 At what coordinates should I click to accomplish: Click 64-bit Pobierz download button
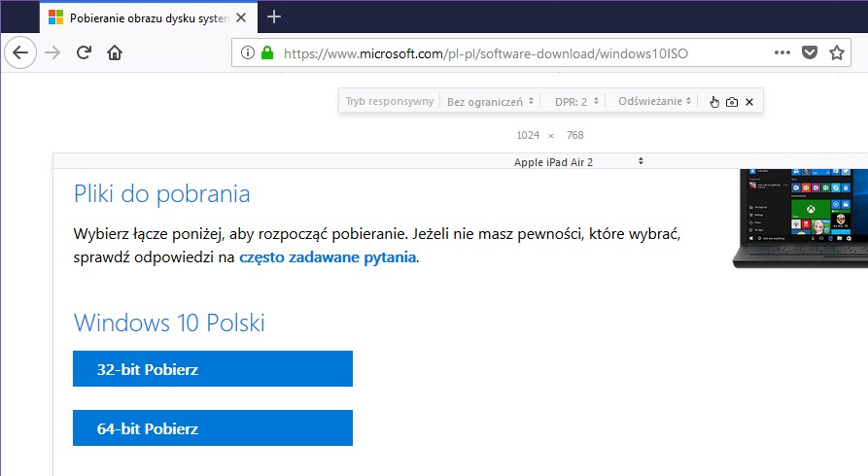click(213, 427)
